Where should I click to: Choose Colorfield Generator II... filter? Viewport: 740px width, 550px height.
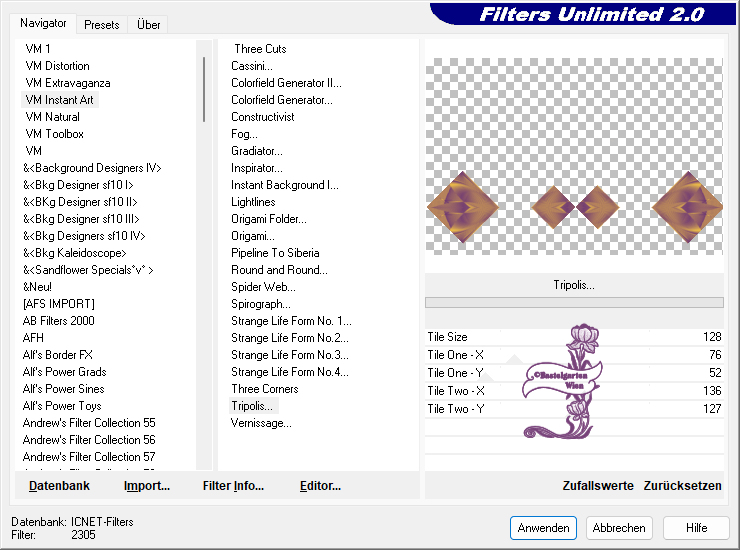286,83
